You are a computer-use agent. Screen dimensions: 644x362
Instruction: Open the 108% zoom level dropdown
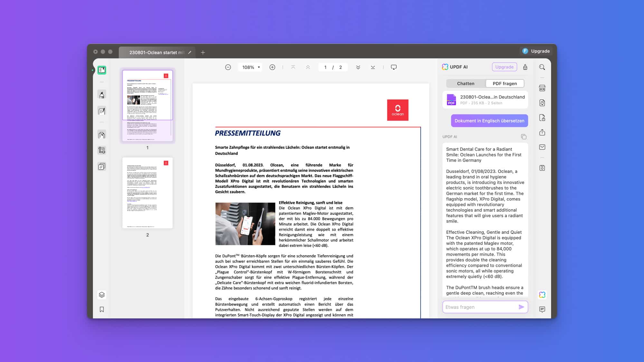[251, 67]
